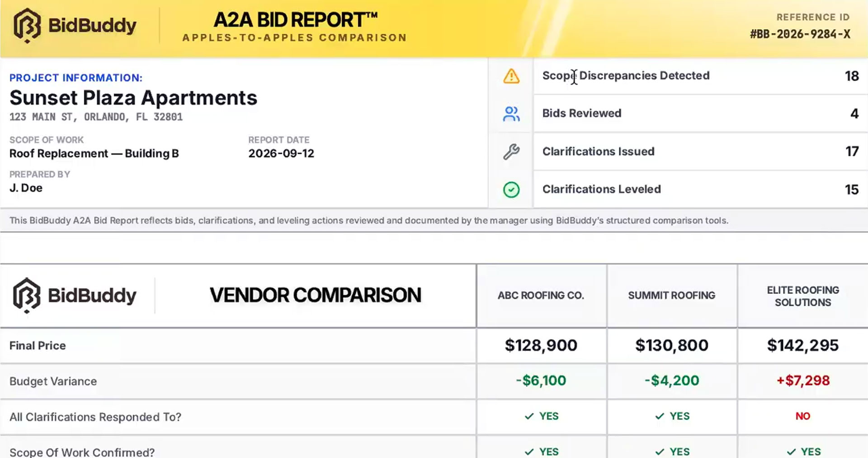Click the wrench Clarifications Issued icon
868x458 pixels.
(x=511, y=152)
